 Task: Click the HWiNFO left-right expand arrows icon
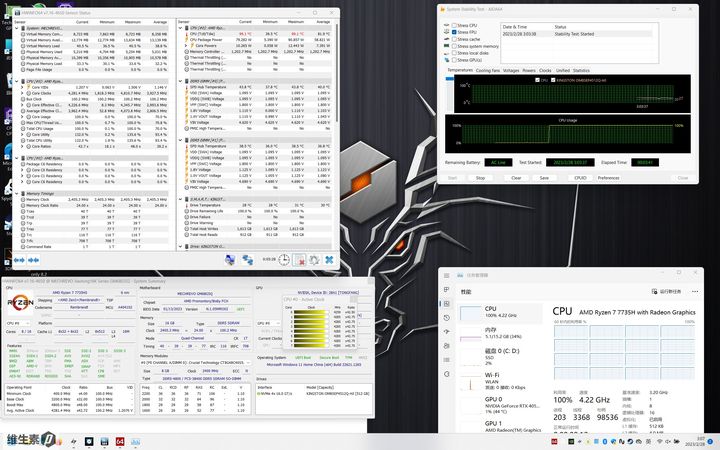[17, 260]
